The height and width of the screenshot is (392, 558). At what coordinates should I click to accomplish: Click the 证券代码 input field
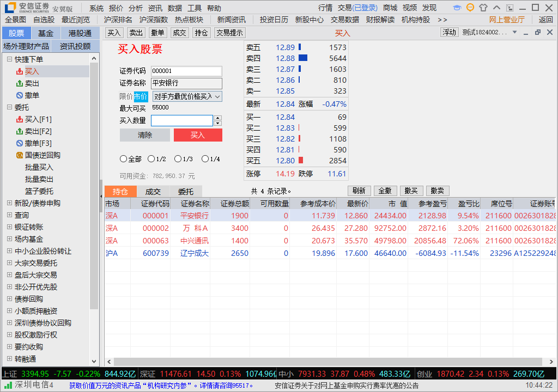click(x=186, y=71)
